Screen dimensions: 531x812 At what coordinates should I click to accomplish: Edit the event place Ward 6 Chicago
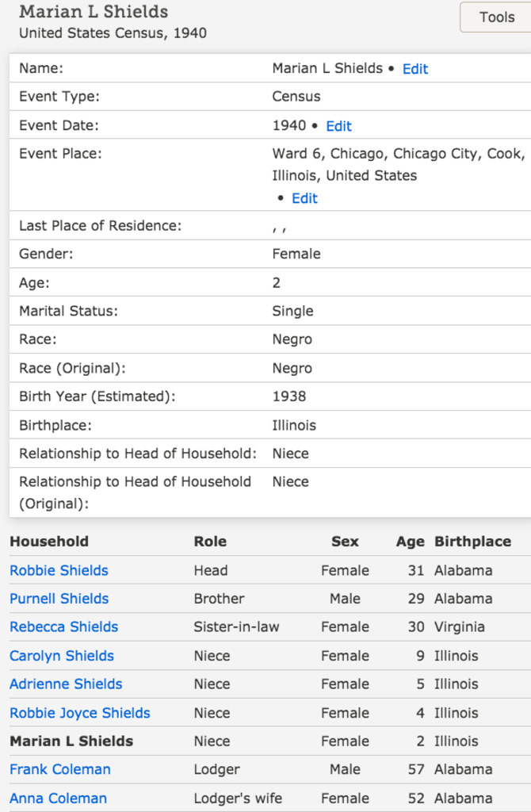pos(304,198)
